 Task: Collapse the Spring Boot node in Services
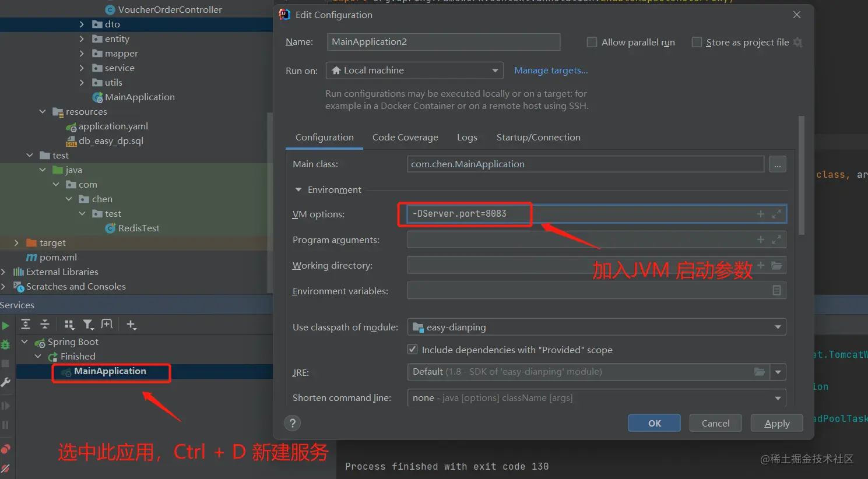24,342
